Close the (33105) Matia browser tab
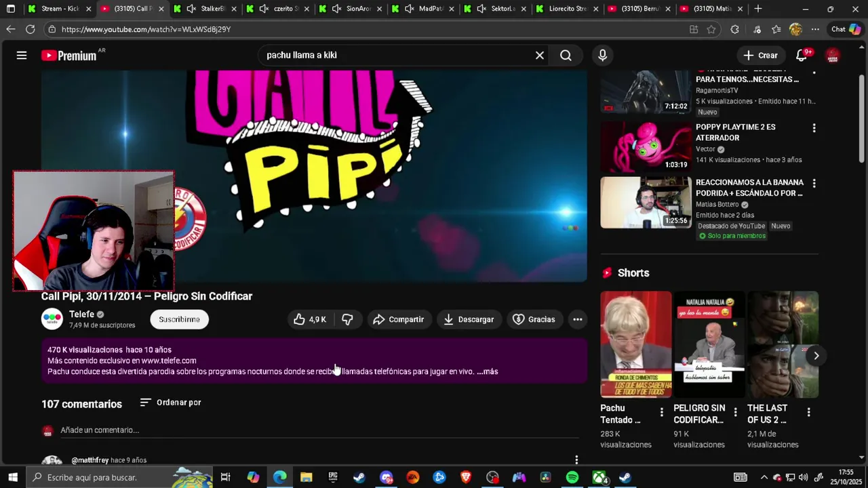Image resolution: width=868 pixels, height=488 pixels. click(x=740, y=9)
